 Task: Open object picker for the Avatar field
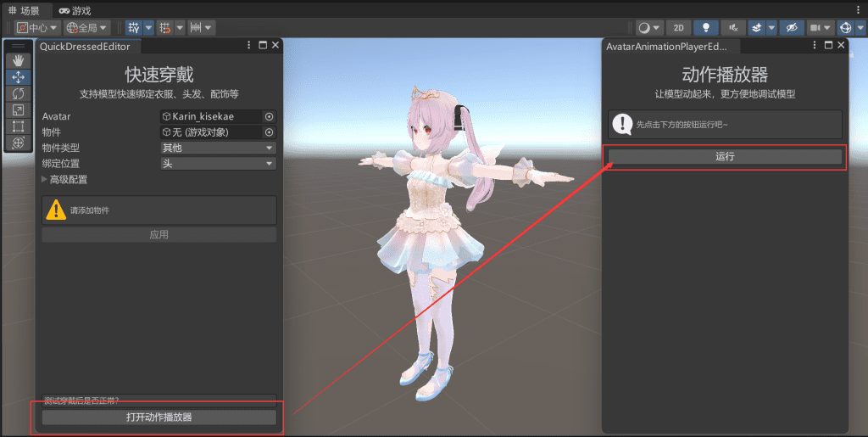pos(269,116)
